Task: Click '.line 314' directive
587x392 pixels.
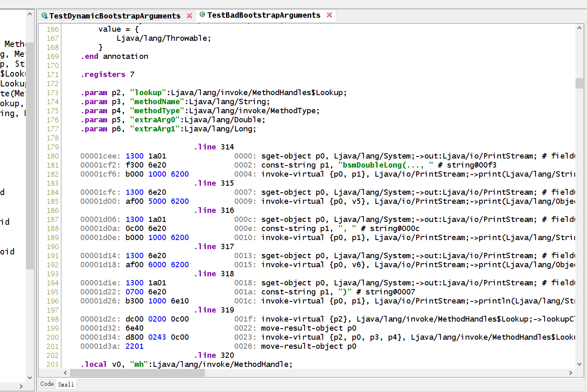Action: click(x=214, y=147)
